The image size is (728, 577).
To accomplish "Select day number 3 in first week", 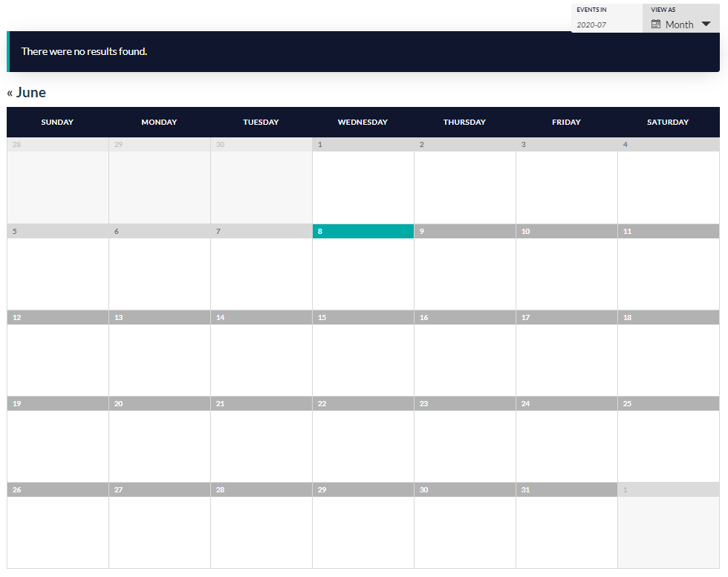I will 523,144.
